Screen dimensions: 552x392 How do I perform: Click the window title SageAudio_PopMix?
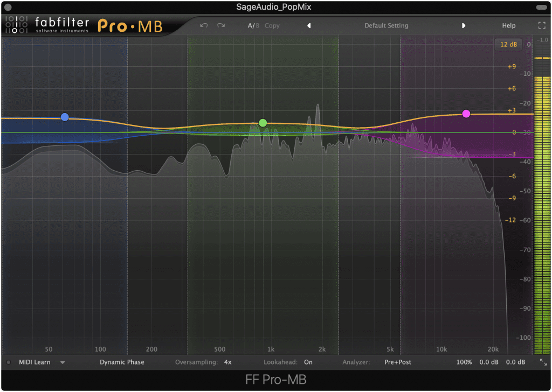click(x=273, y=7)
